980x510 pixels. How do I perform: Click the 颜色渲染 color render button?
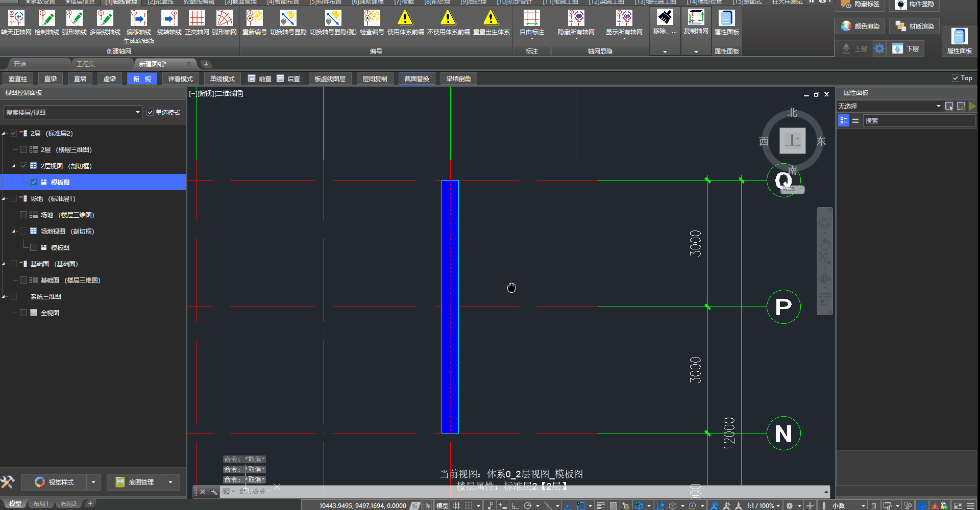tap(861, 26)
